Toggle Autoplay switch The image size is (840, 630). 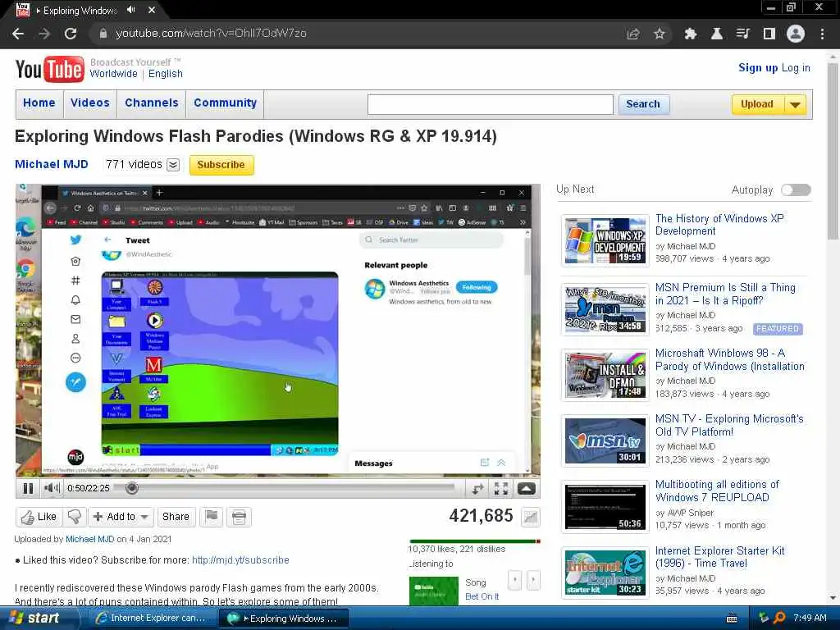coord(796,189)
